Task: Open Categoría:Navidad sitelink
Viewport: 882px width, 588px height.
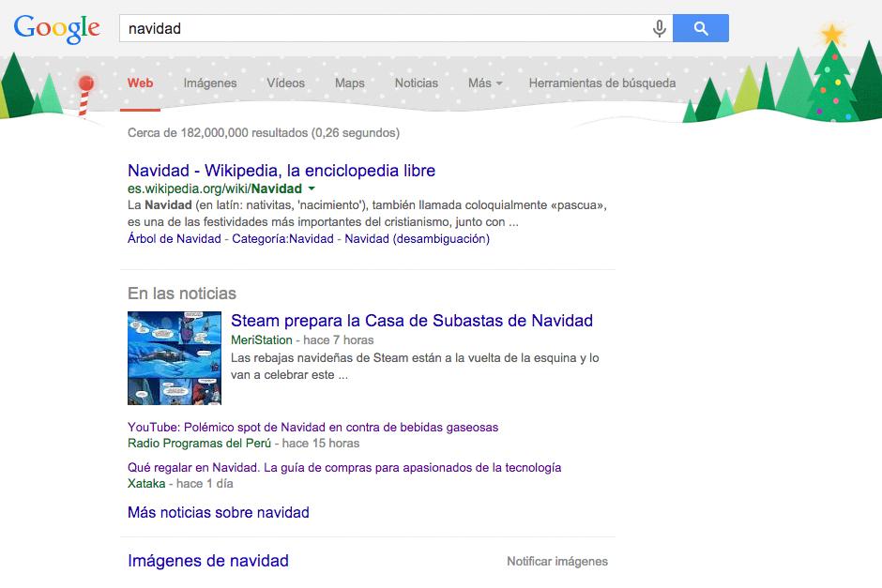Action: coord(283,239)
